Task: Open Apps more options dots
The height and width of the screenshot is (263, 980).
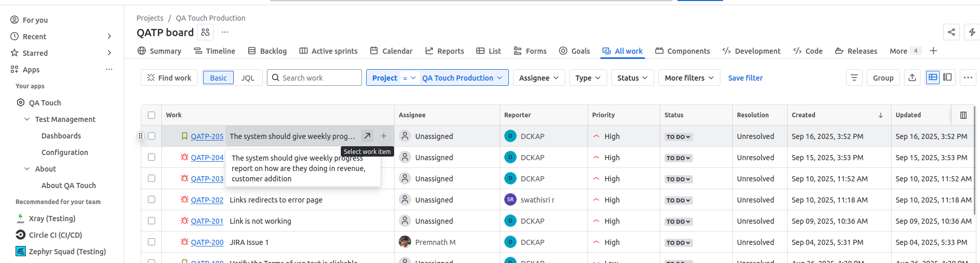Action: tap(109, 69)
